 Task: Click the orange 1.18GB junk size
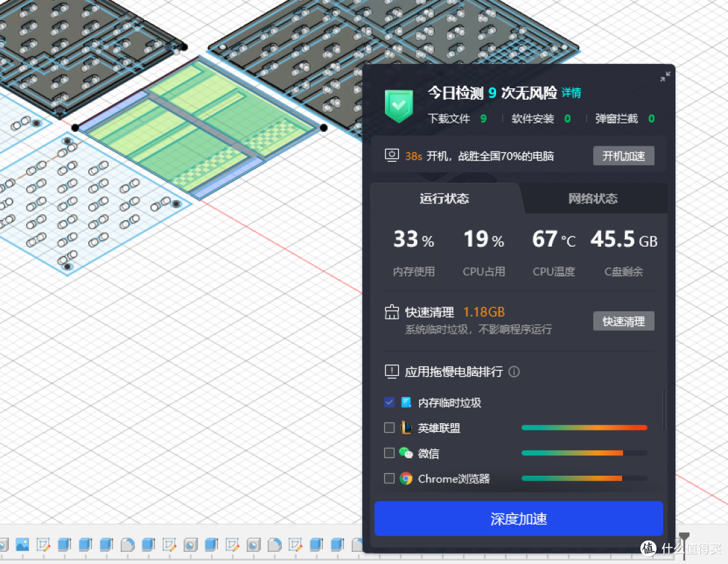(484, 312)
